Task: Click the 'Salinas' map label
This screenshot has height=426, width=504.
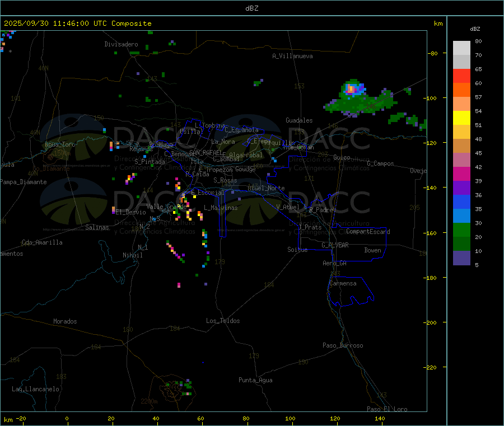Action: [97, 227]
